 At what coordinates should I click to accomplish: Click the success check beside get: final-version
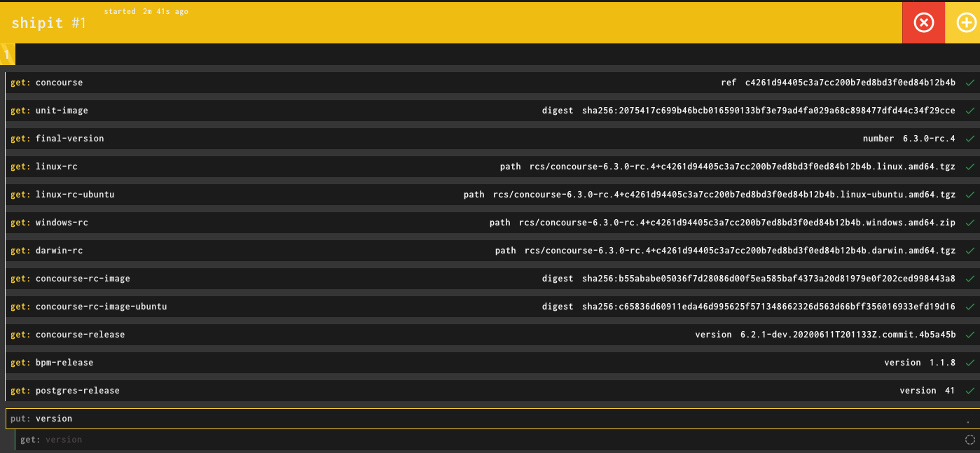[970, 138]
